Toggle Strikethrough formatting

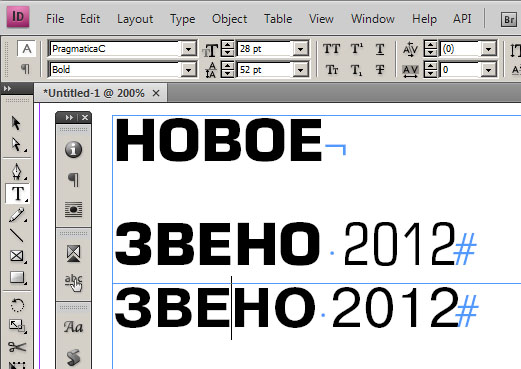[380, 70]
